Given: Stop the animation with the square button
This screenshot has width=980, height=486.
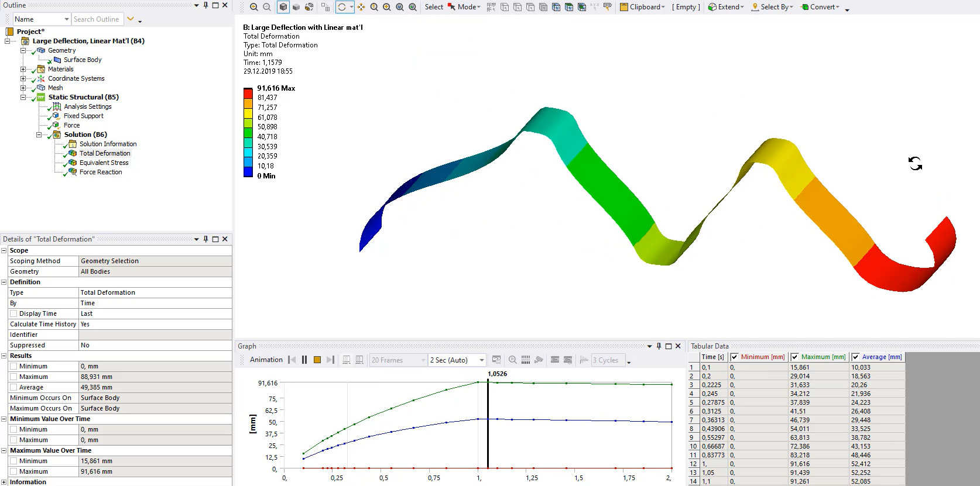Looking at the screenshot, I should pyautogui.click(x=317, y=360).
